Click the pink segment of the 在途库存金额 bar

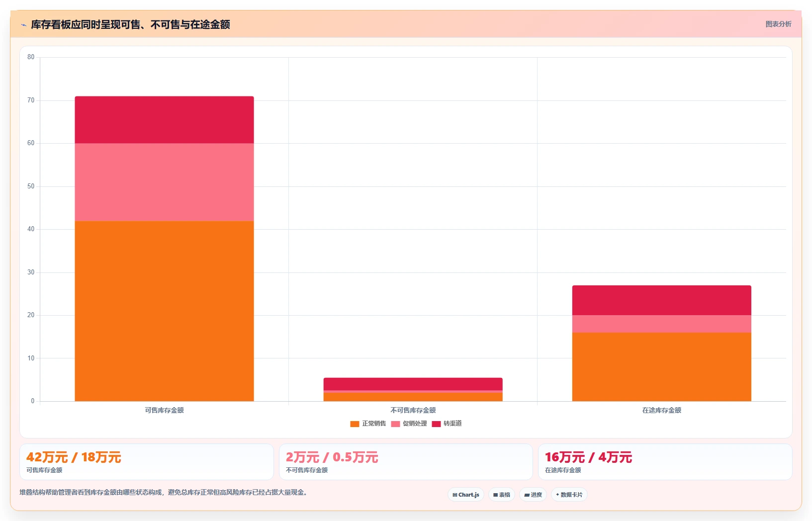pos(661,324)
